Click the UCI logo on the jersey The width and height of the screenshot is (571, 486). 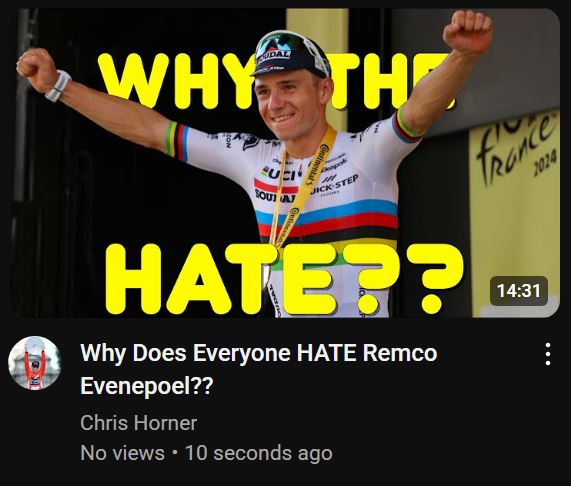coord(279,174)
